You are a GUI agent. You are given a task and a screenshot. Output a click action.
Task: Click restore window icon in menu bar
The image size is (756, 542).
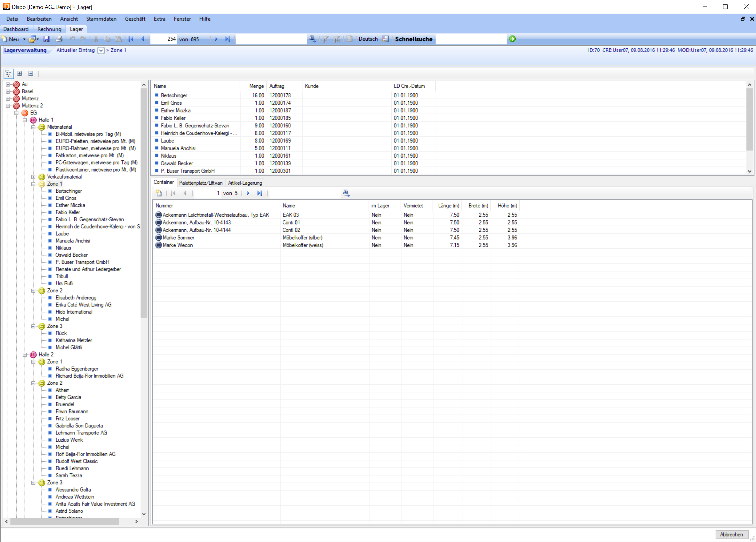click(x=743, y=19)
